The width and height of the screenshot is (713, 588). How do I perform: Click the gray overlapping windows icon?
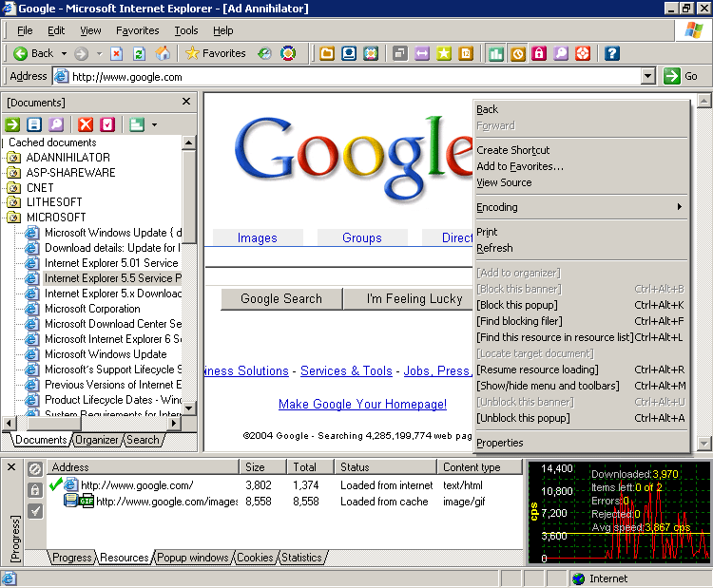[x=400, y=53]
